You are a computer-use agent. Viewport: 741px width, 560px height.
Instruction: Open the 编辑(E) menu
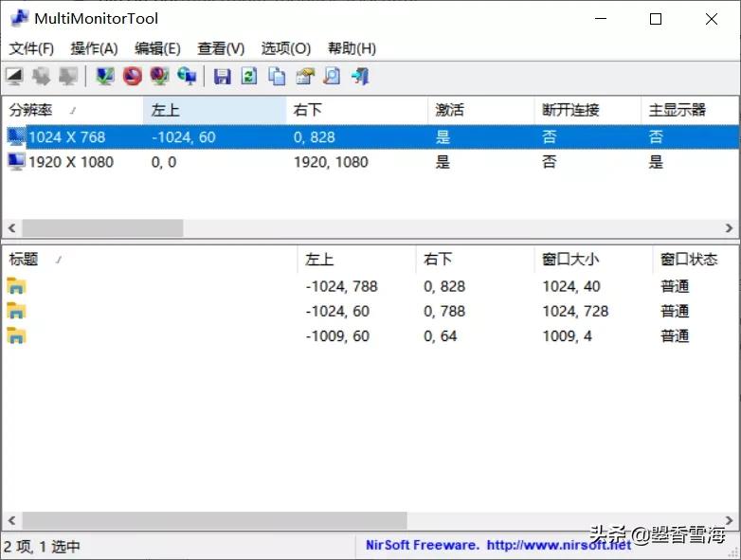coord(157,48)
